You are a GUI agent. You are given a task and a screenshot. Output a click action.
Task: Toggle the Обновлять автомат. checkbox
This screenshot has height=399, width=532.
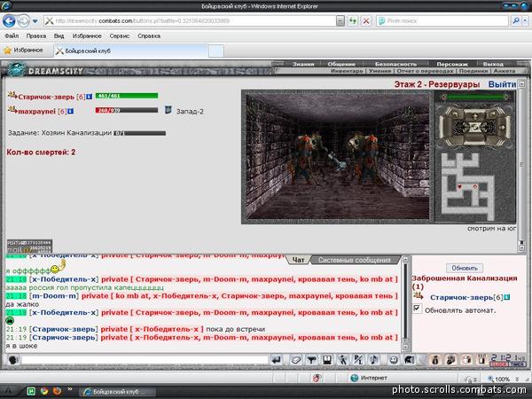click(417, 309)
